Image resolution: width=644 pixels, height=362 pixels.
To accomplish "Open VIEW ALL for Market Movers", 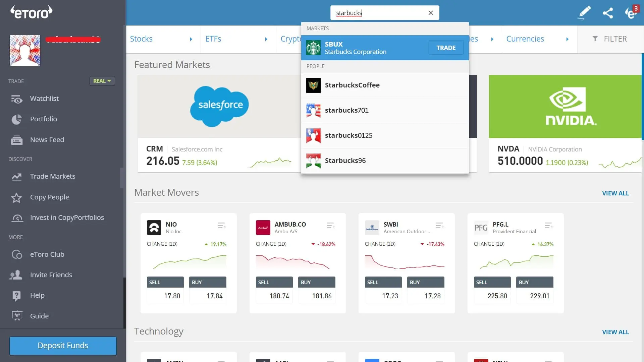I will [x=615, y=193].
